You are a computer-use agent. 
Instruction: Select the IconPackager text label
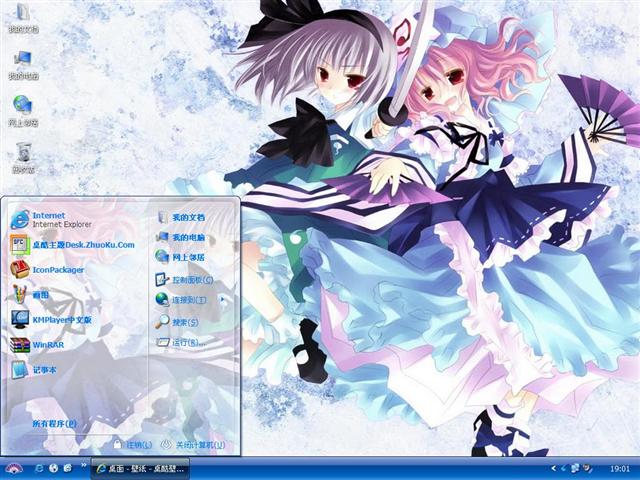[x=58, y=270]
